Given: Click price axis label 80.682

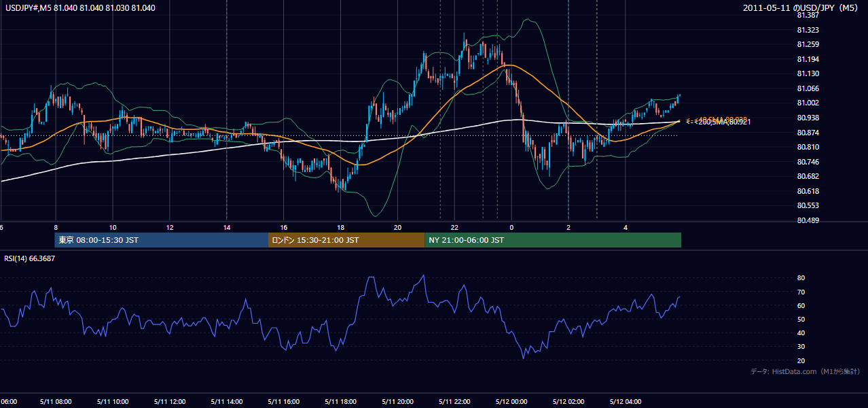Looking at the screenshot, I should click(807, 176).
